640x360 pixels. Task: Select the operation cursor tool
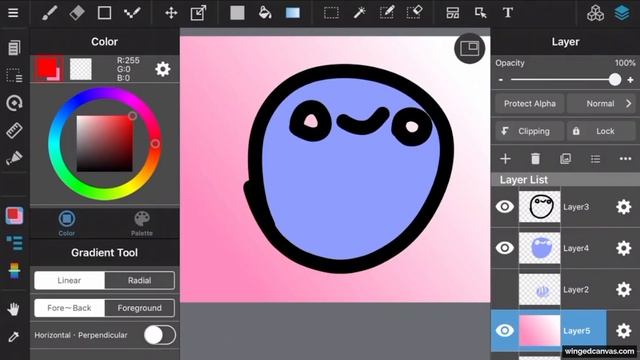point(480,13)
